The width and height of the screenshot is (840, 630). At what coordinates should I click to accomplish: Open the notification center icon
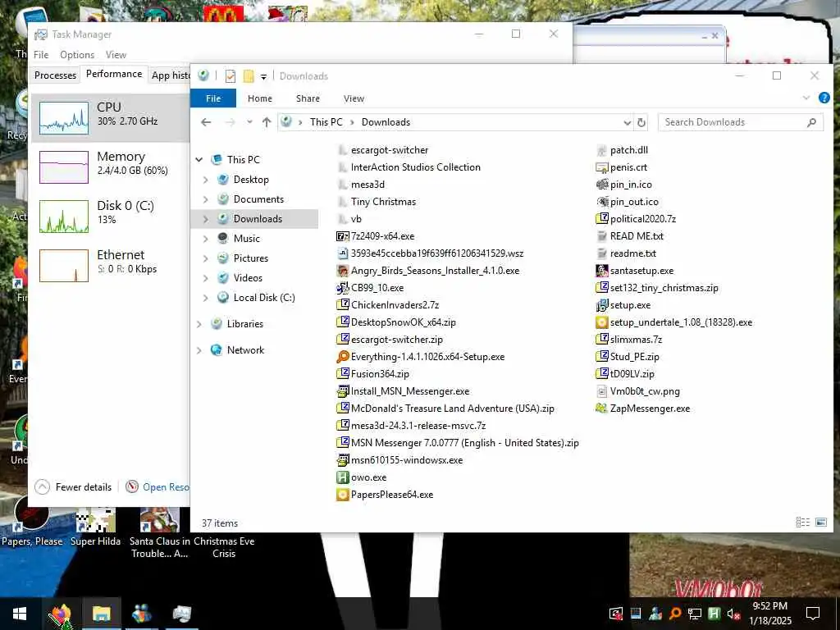coord(813,614)
